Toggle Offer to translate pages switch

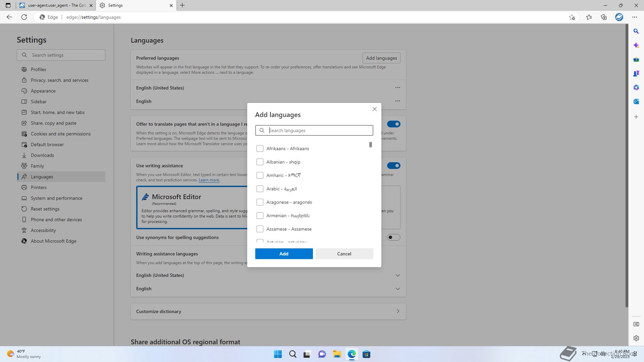[393, 124]
